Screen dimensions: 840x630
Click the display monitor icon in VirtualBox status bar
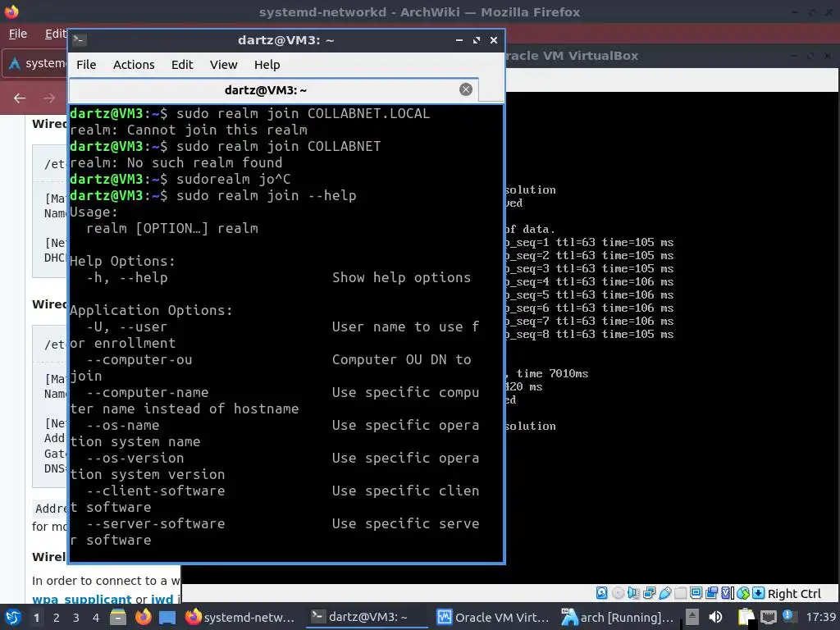[x=696, y=593]
